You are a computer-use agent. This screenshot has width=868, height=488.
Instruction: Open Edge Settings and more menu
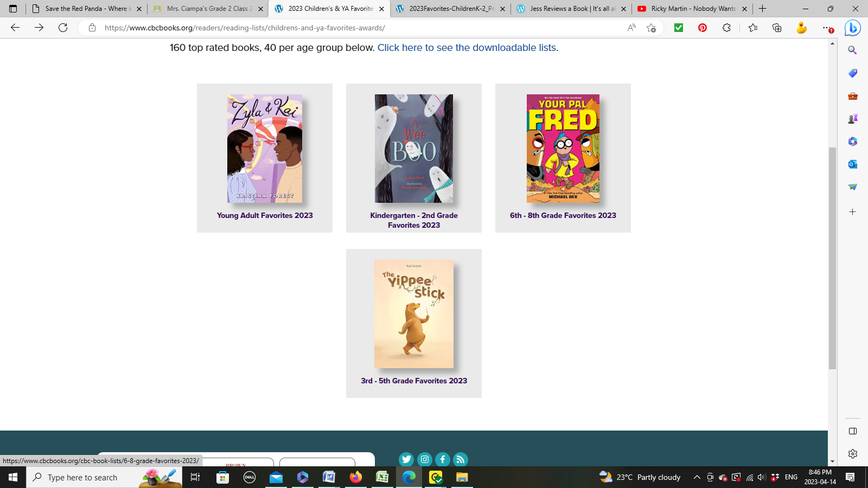826,28
